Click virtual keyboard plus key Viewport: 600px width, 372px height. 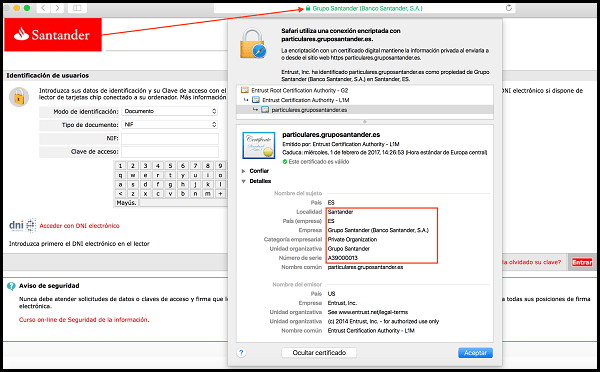pos(220,194)
